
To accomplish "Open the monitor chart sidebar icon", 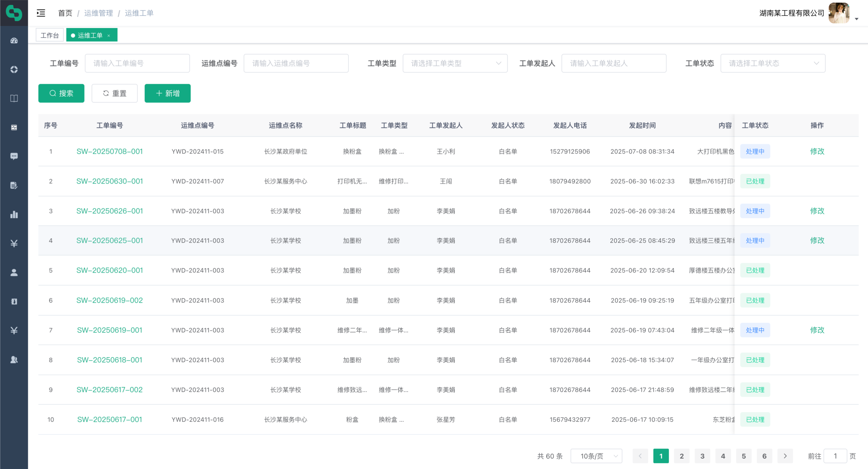I will pos(14,127).
